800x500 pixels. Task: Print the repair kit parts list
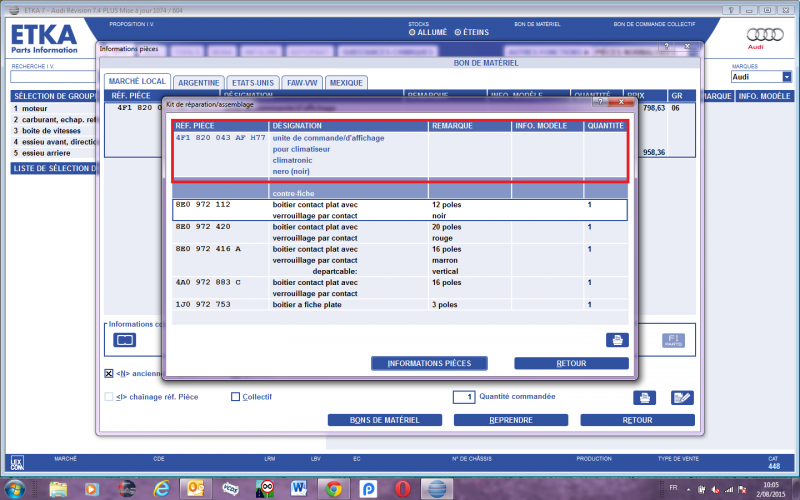[617, 340]
